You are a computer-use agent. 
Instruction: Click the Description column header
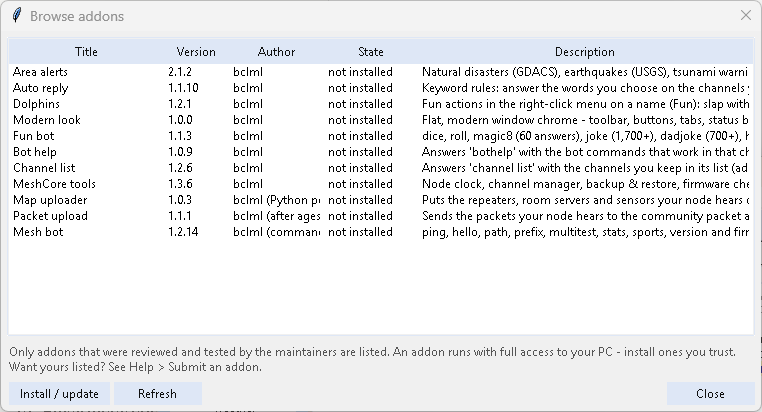(x=585, y=52)
